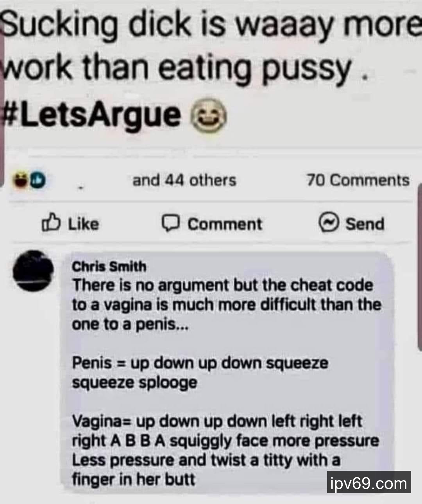Image resolution: width=422 pixels, height=504 pixels.
Task: Open the 70 Comments link
Action: coord(358,180)
